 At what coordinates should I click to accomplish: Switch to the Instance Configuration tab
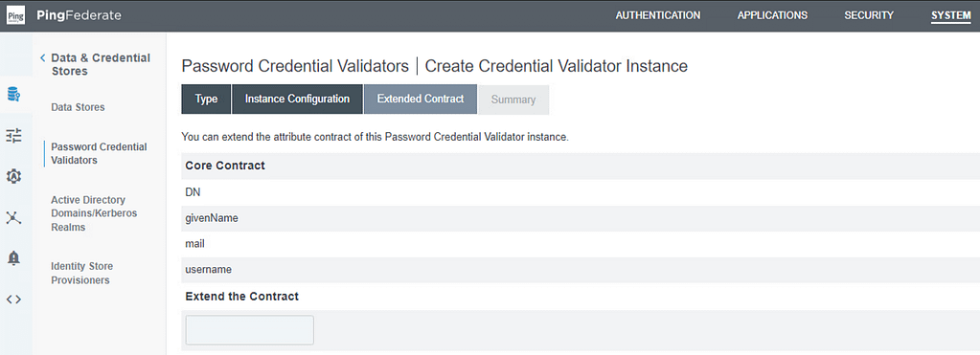297,100
